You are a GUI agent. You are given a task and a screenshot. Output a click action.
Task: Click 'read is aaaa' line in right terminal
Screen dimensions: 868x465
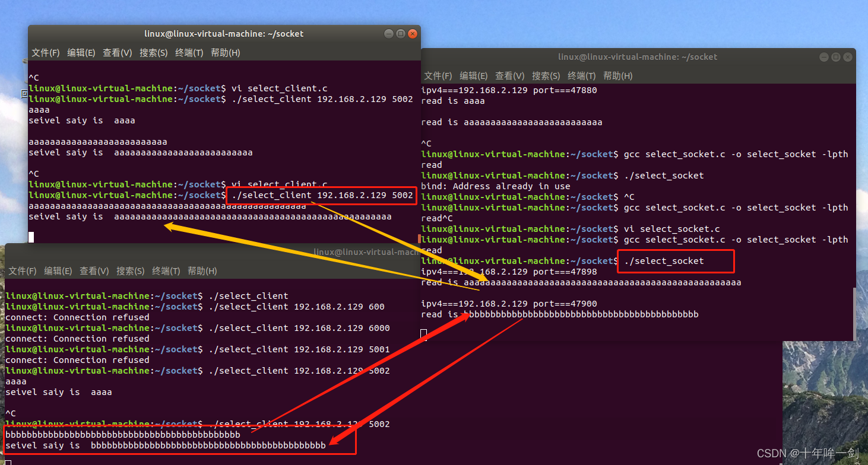pyautogui.click(x=453, y=101)
